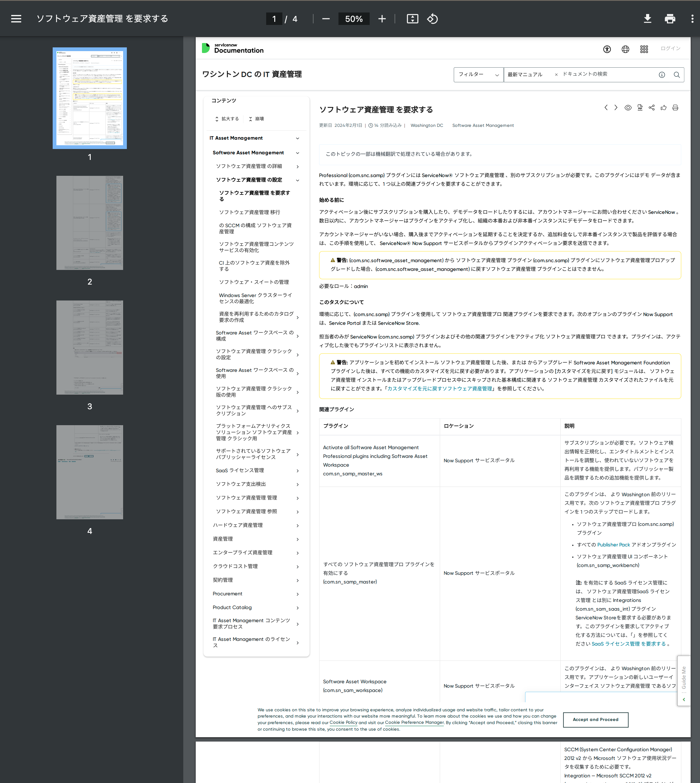Open CI 上のソフトウェア資産を除外する topic
The image size is (700, 783).
254,266
